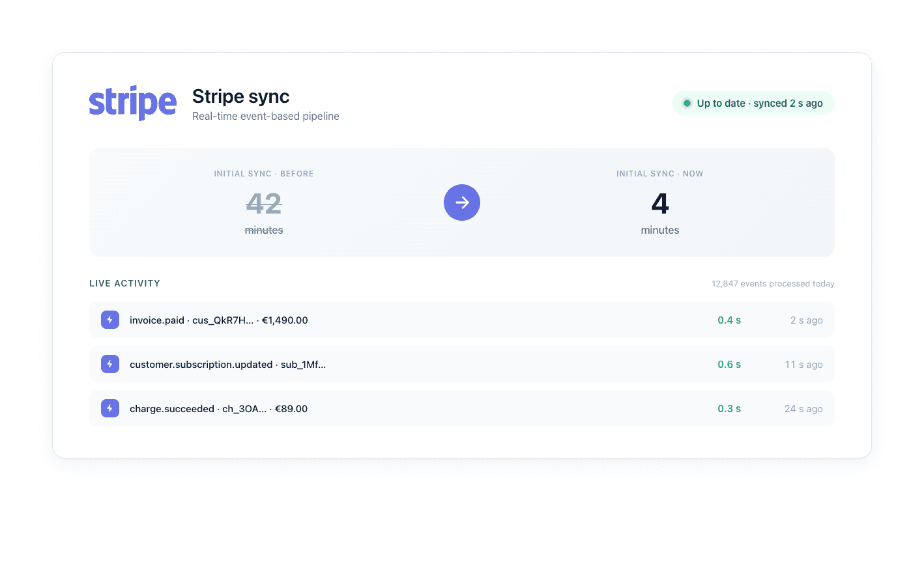Select 'Real-time event-based pipeline' subtitle
924x586 pixels.
(x=266, y=116)
